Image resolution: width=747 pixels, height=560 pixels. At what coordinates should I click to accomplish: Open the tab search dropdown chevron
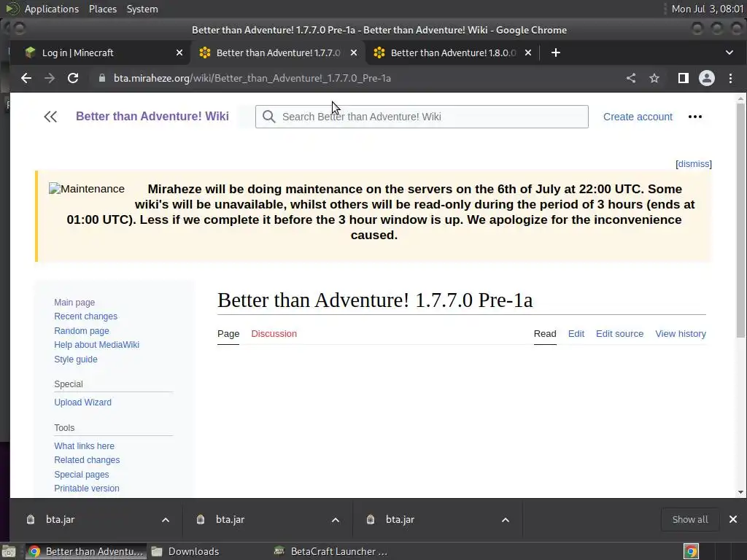coord(729,52)
